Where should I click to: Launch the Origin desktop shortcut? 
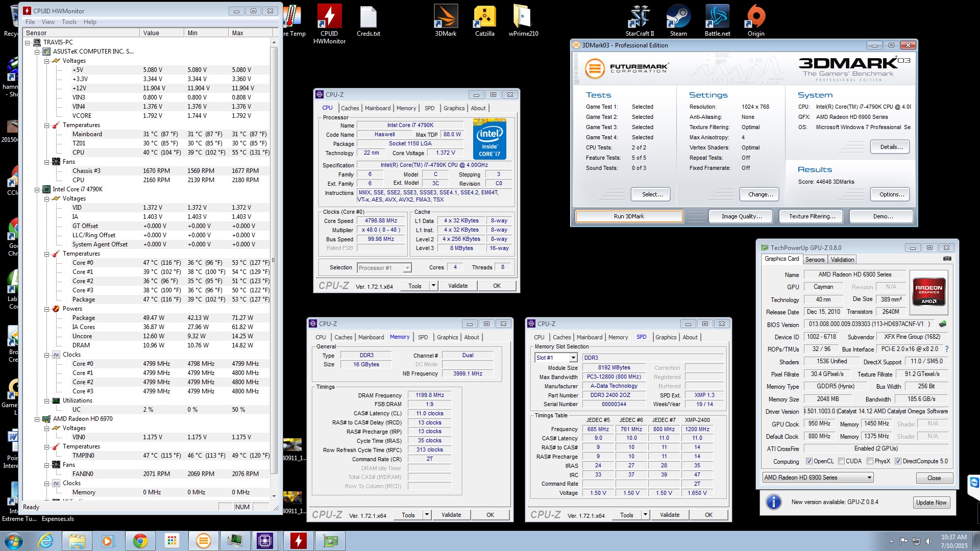tap(756, 20)
